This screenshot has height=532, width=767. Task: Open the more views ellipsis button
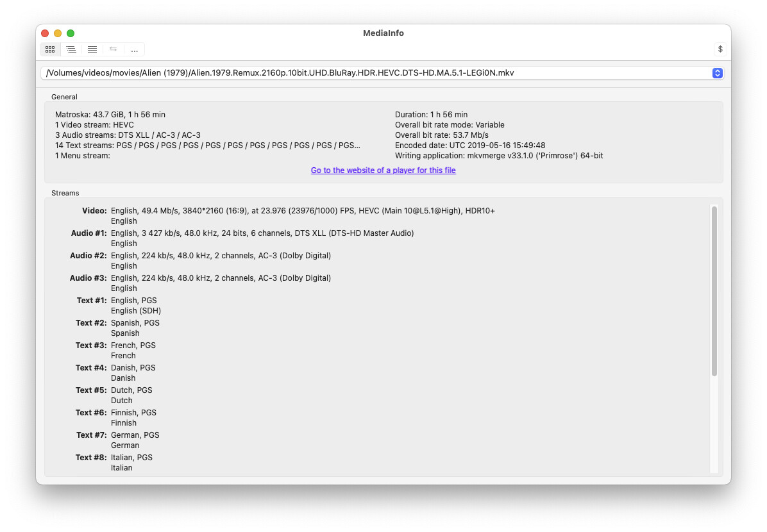[x=134, y=49]
